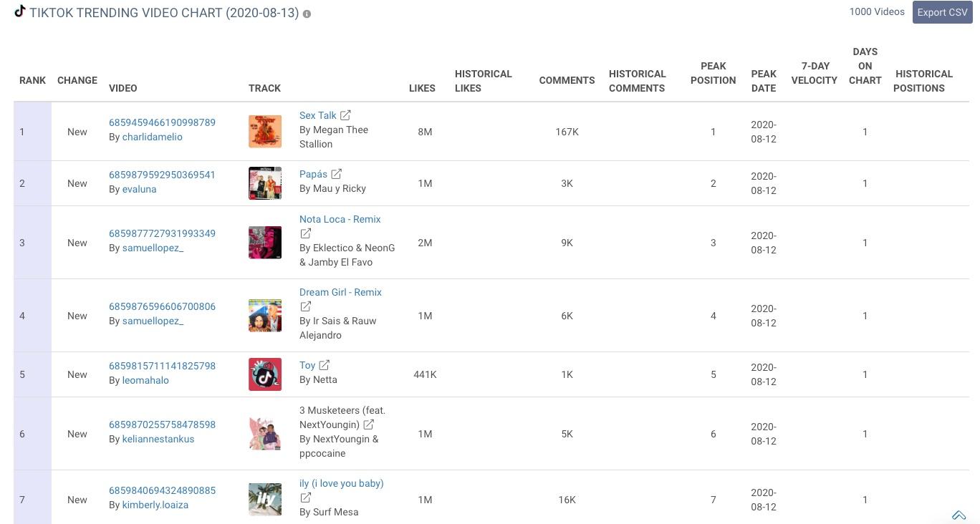
Task: Open external link icon next to Toy
Action: (x=325, y=365)
